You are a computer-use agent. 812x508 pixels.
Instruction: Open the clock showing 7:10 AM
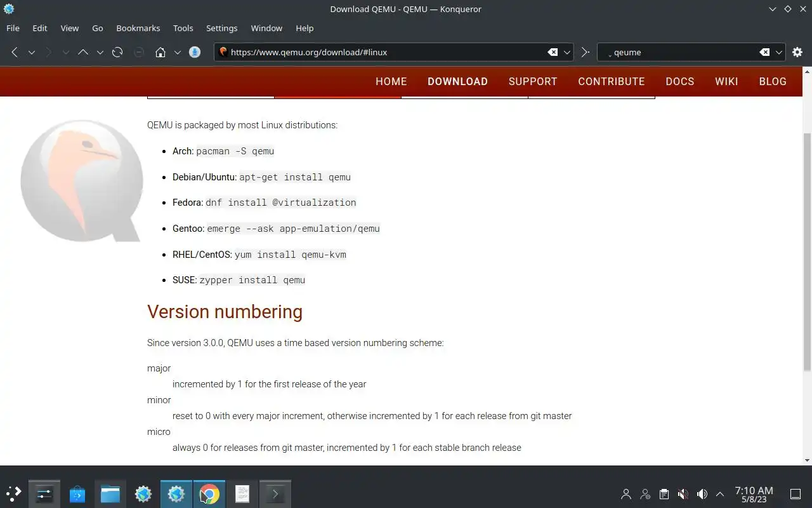point(754,494)
